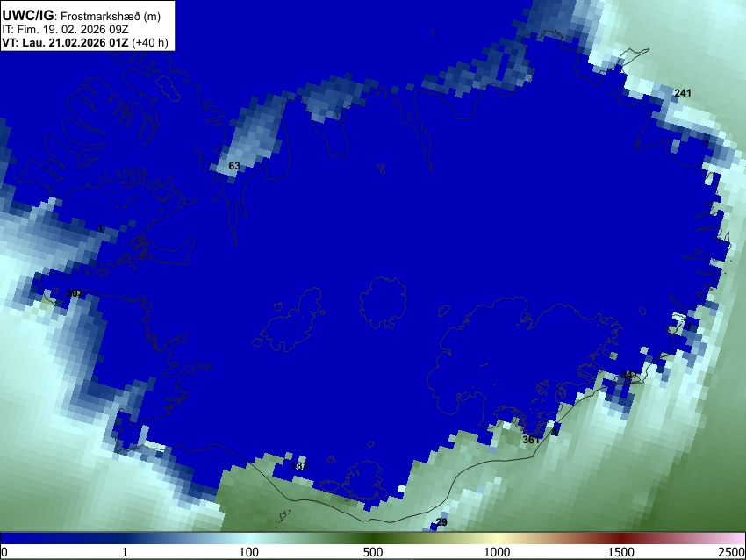Image resolution: width=746 pixels, height=560 pixels.
Task: Click the 2500 tick on color scale
Action: (x=732, y=552)
